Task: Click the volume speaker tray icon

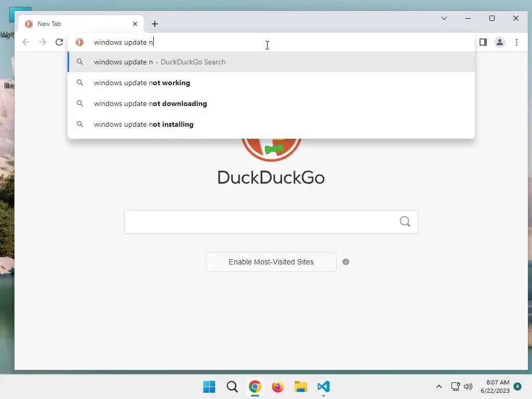Action: click(x=468, y=387)
